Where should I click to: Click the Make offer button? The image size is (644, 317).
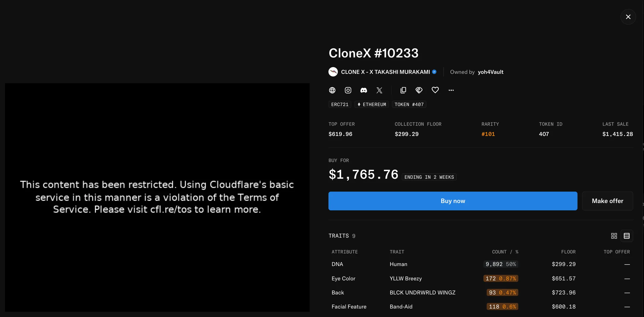[607, 201]
